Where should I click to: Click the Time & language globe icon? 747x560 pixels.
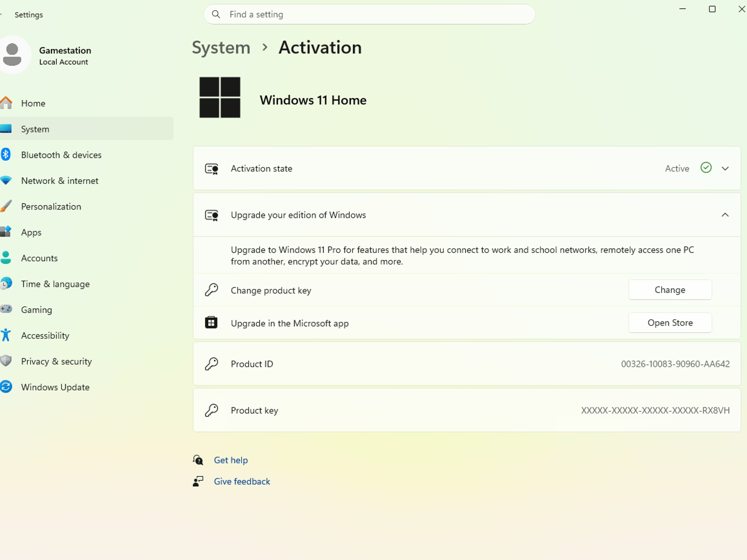pyautogui.click(x=6, y=284)
